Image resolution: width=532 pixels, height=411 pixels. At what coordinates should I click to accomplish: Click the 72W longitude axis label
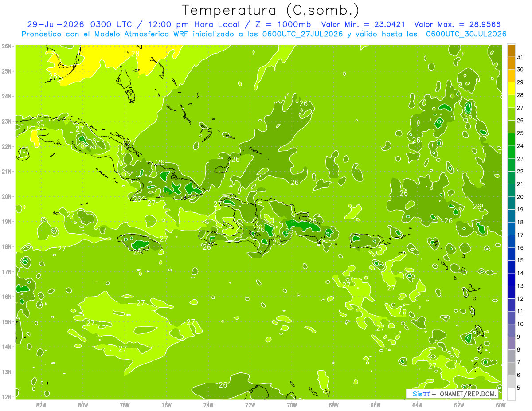250,405
